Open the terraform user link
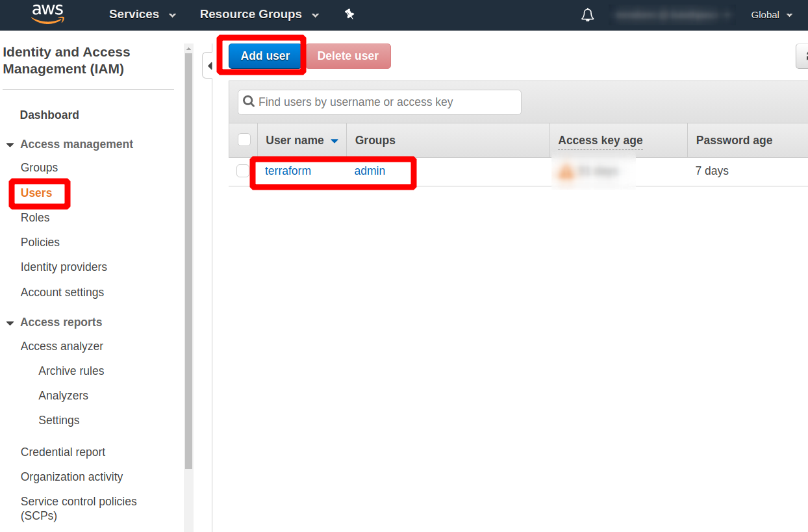Image resolution: width=808 pixels, height=532 pixels. pos(288,171)
